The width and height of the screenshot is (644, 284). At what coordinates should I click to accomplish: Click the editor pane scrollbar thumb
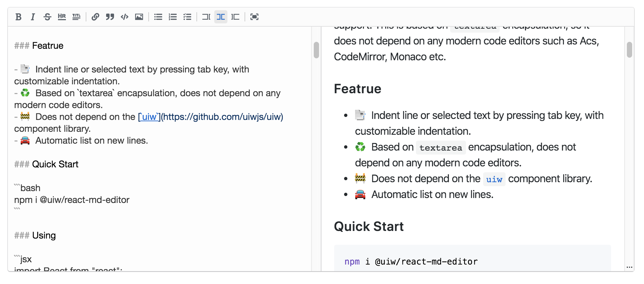(316, 50)
